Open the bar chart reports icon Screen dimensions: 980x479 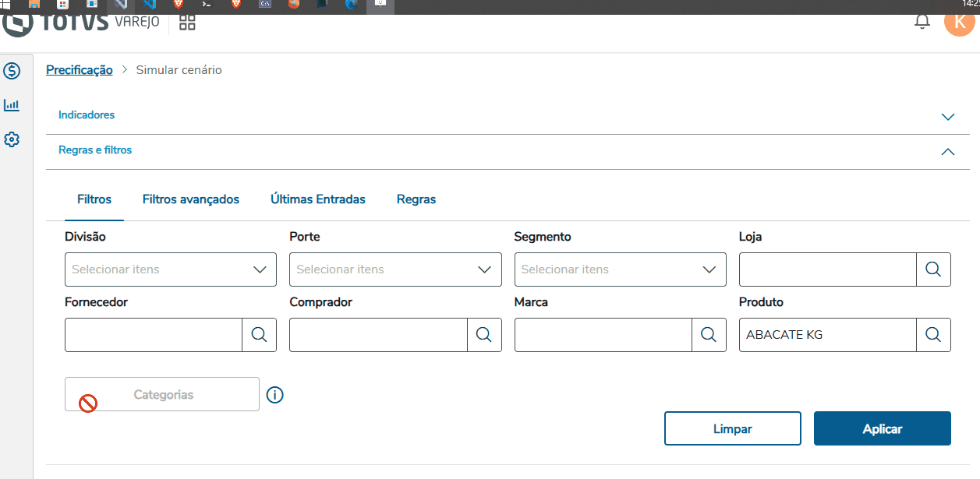pyautogui.click(x=12, y=105)
